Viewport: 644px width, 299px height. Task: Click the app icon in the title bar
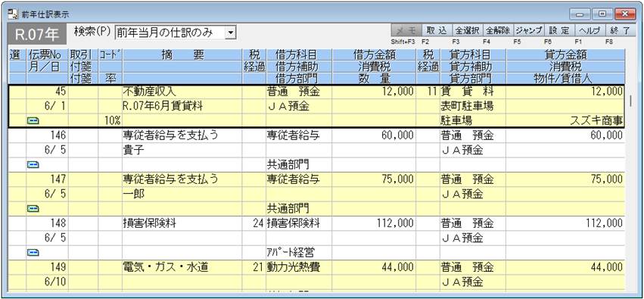(13, 14)
